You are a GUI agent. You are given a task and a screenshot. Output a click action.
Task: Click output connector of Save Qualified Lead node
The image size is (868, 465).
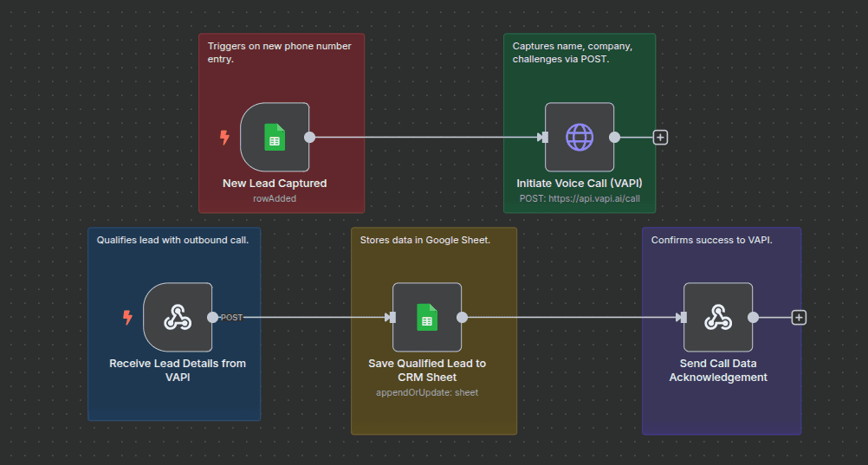point(463,317)
